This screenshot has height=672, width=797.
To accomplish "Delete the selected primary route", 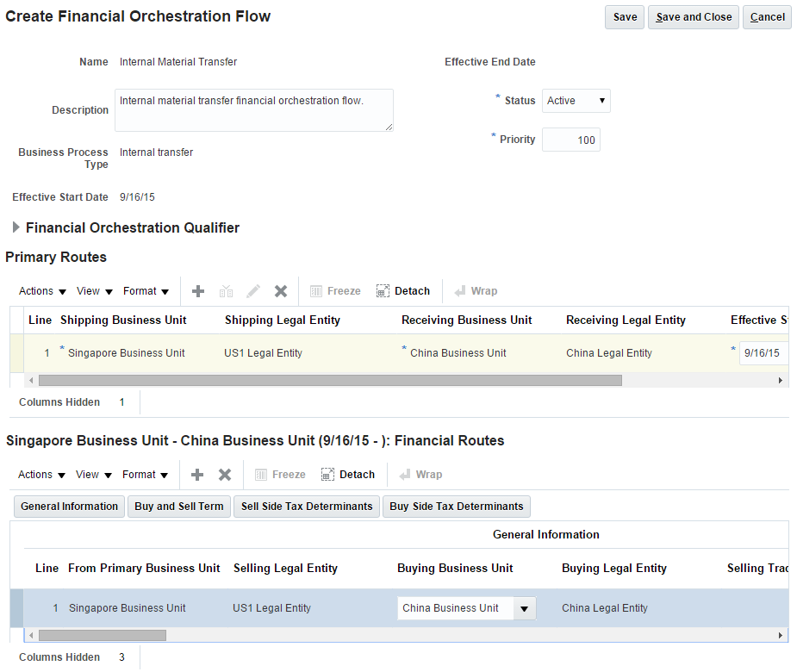I will pyautogui.click(x=280, y=291).
